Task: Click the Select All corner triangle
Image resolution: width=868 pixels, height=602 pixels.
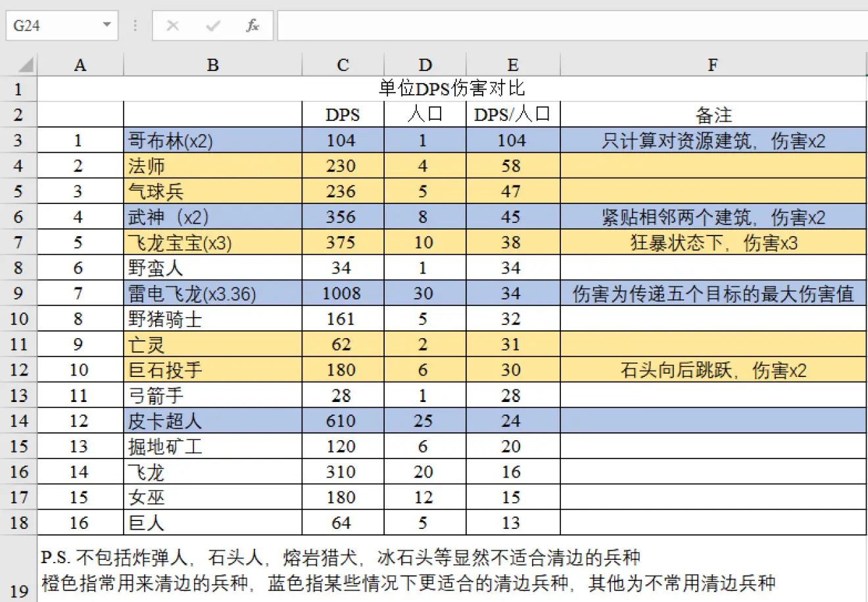Action: point(26,64)
